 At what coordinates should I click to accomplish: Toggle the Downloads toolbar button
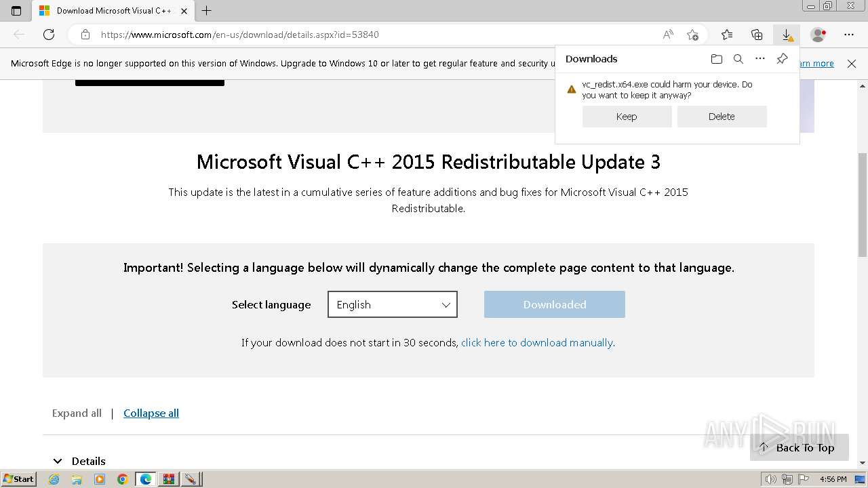coord(787,35)
